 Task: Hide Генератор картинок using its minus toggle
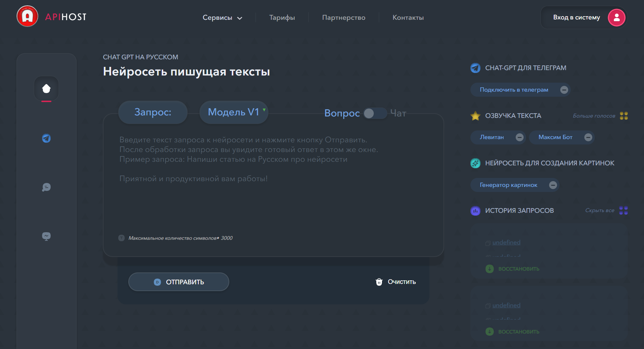553,185
